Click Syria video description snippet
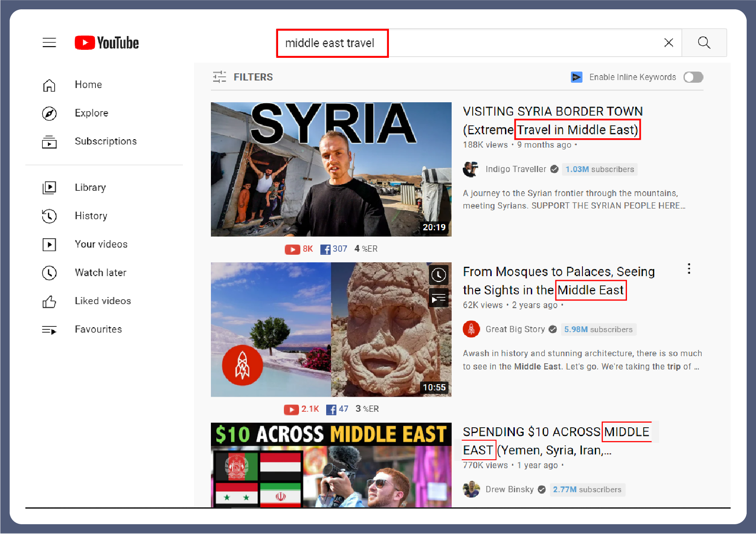Image resolution: width=756 pixels, height=534 pixels. pyautogui.click(x=574, y=199)
